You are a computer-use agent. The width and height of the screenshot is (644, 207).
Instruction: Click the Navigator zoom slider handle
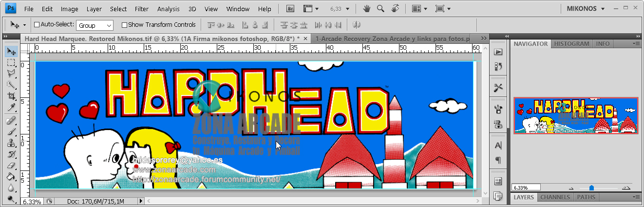591,188
